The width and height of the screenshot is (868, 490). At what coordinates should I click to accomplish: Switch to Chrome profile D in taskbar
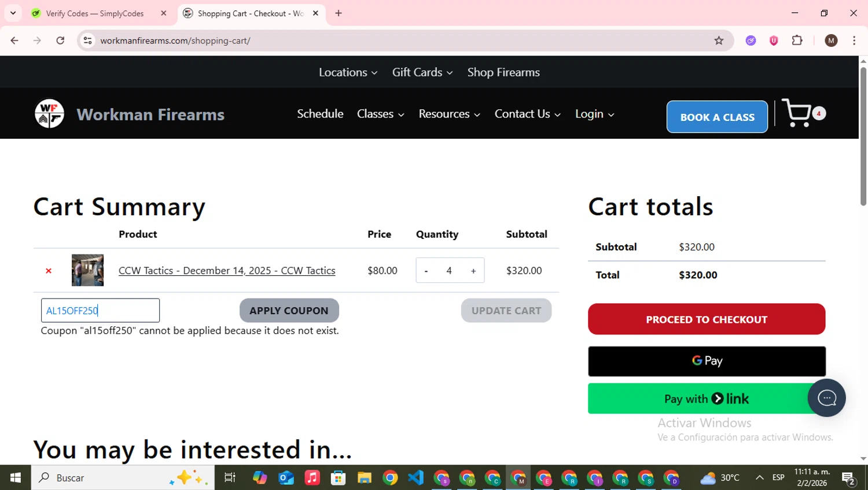(671, 478)
